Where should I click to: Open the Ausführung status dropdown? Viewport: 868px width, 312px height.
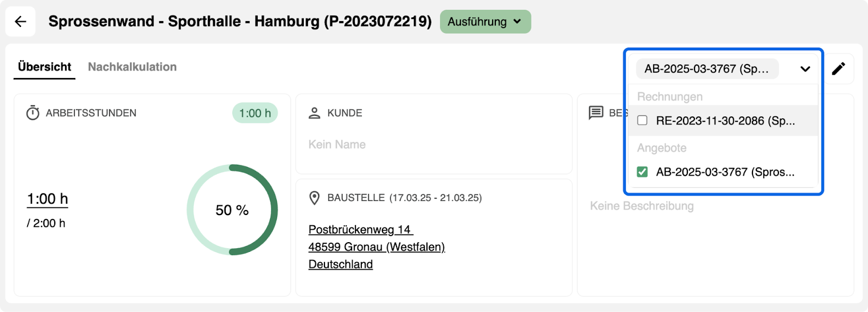[485, 22]
